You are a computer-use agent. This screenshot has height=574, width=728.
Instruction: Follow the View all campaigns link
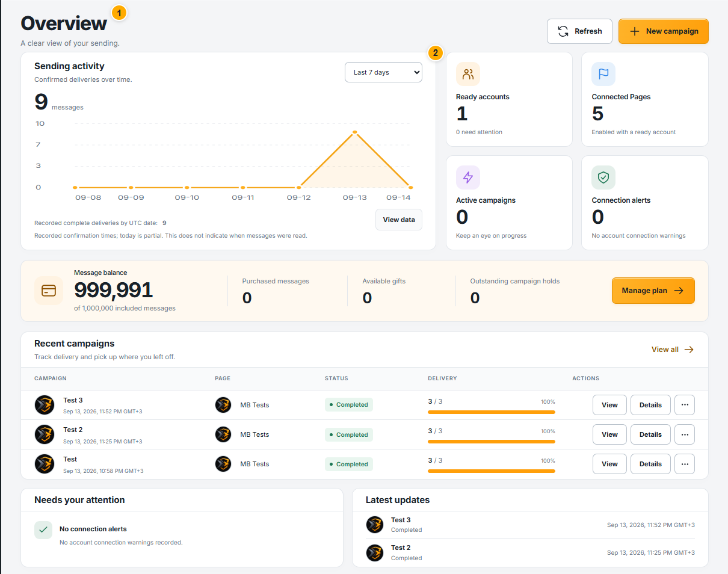(673, 350)
